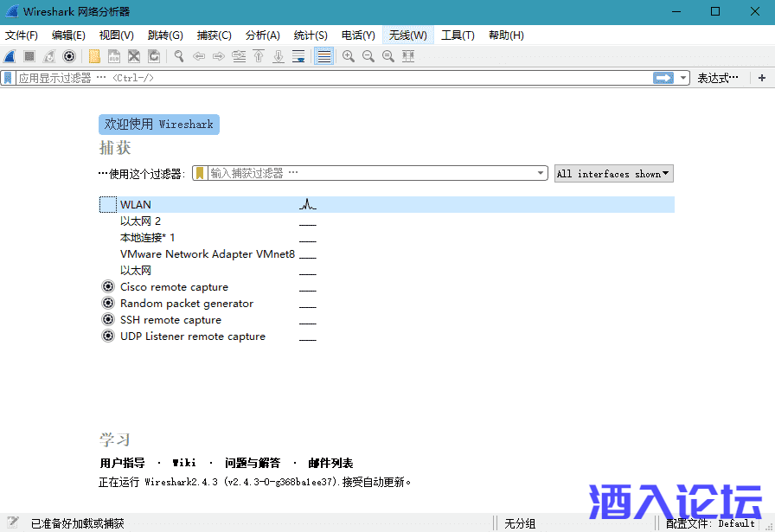Open settings gear for SSH remote capture
Screen dimensions: 775x532
click(x=108, y=319)
